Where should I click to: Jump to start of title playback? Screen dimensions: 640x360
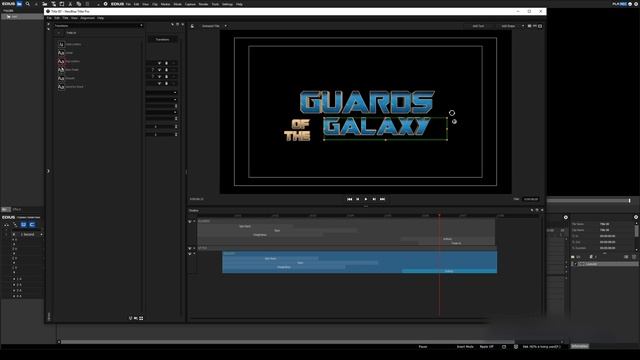click(349, 199)
